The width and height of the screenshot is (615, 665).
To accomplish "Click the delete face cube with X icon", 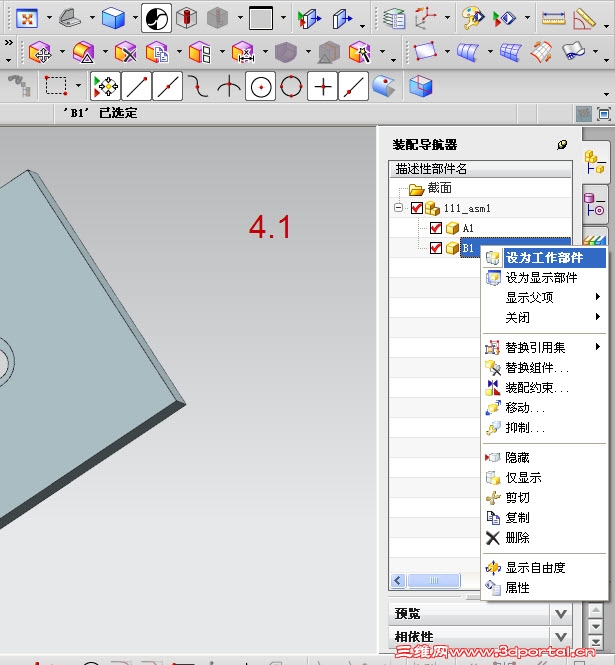I will (x=126, y=52).
